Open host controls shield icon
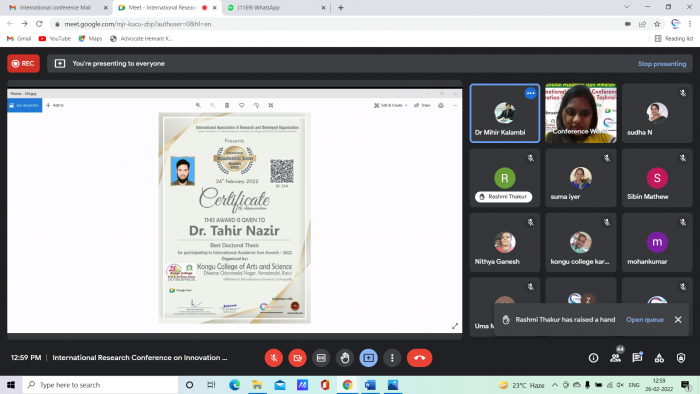 681,358
